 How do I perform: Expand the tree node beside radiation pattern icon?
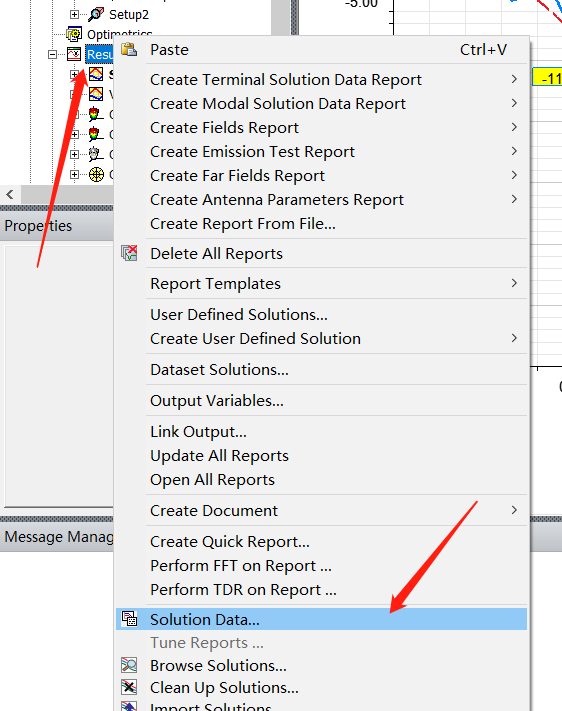pos(74,175)
